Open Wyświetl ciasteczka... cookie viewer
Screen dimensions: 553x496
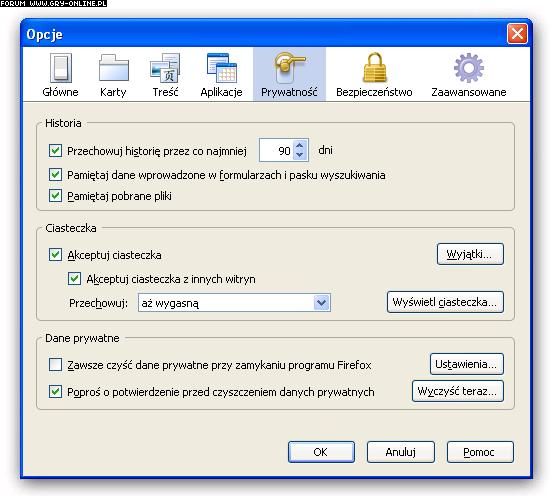point(445,302)
